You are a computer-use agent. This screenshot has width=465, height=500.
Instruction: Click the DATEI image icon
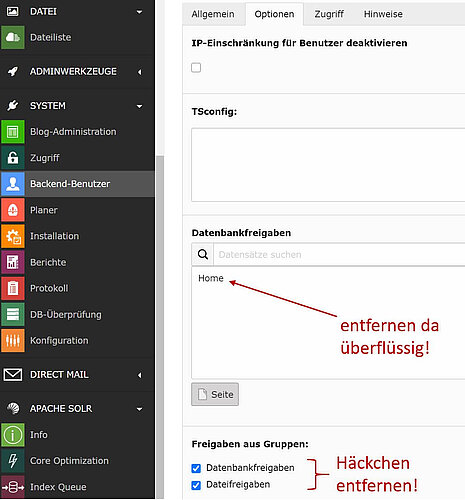[13, 11]
